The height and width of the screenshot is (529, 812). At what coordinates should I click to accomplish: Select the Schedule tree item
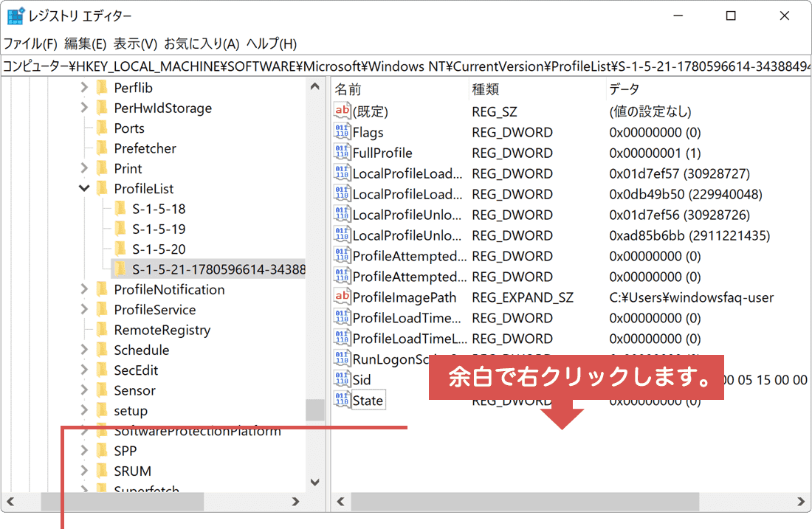(x=142, y=350)
